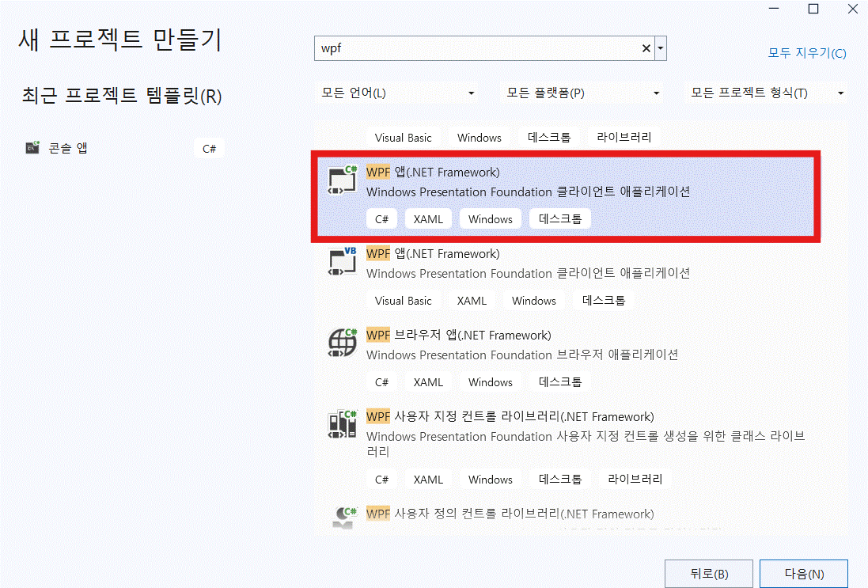
Task: Open the 모든 프로젝트 형식(T) filter
Action: (x=766, y=93)
